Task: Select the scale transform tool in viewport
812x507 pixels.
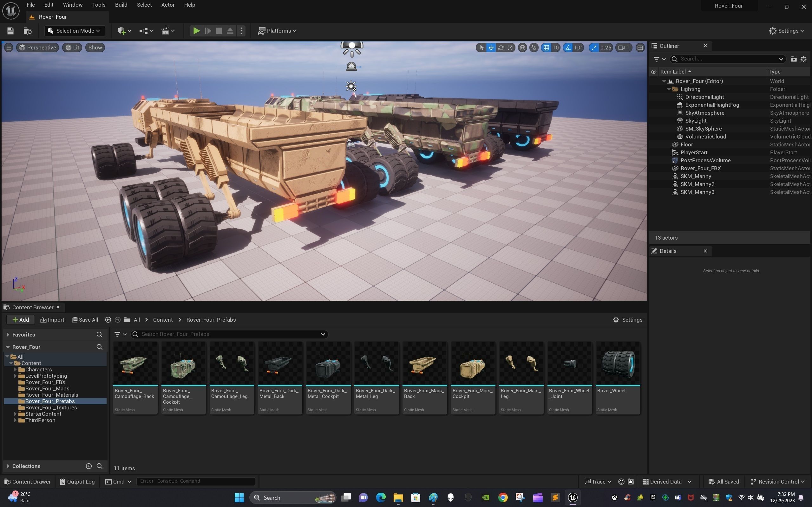Action: click(510, 48)
